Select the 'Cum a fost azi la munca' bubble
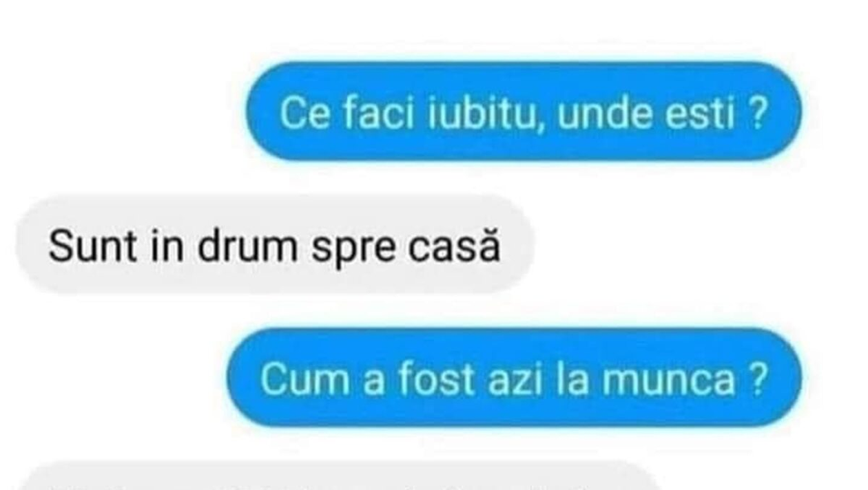This screenshot has width=868, height=490. pyautogui.click(x=514, y=378)
